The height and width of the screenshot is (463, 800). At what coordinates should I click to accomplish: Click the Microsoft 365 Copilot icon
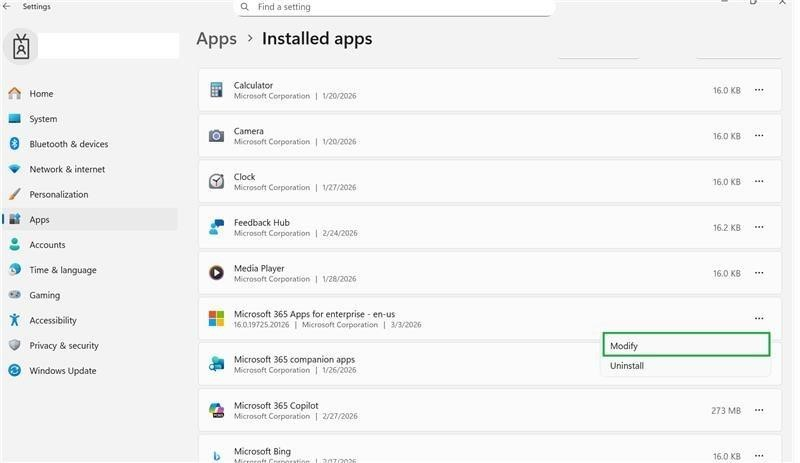pos(216,410)
